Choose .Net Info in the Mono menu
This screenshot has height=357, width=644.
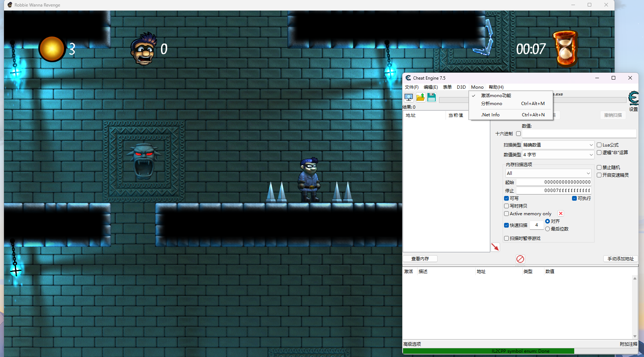490,115
